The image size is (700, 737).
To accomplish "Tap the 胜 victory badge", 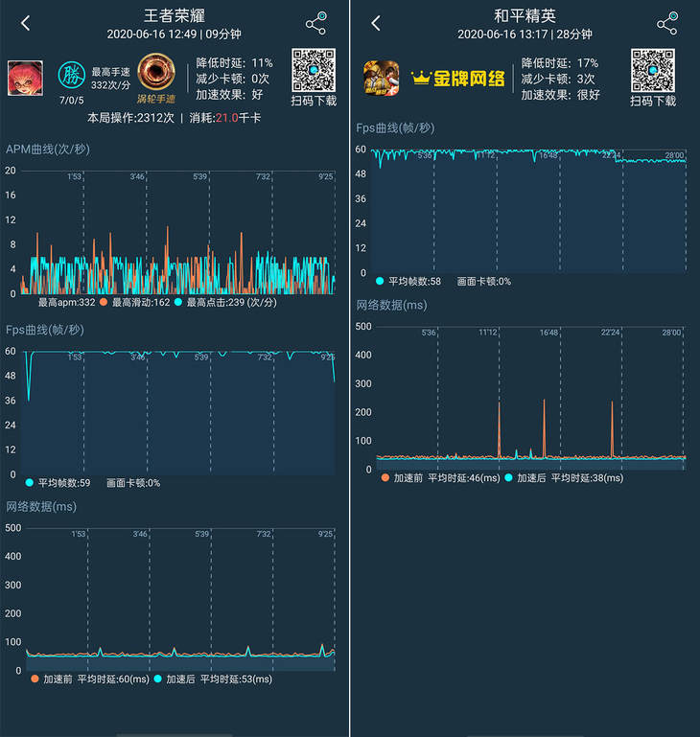I will pyautogui.click(x=72, y=75).
